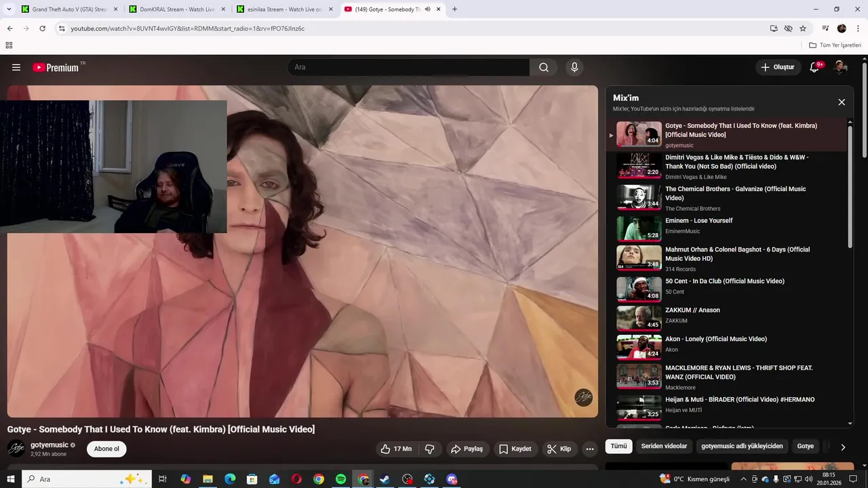The width and height of the screenshot is (868, 488).
Task: Select the Gotye filter chip
Action: click(805, 446)
